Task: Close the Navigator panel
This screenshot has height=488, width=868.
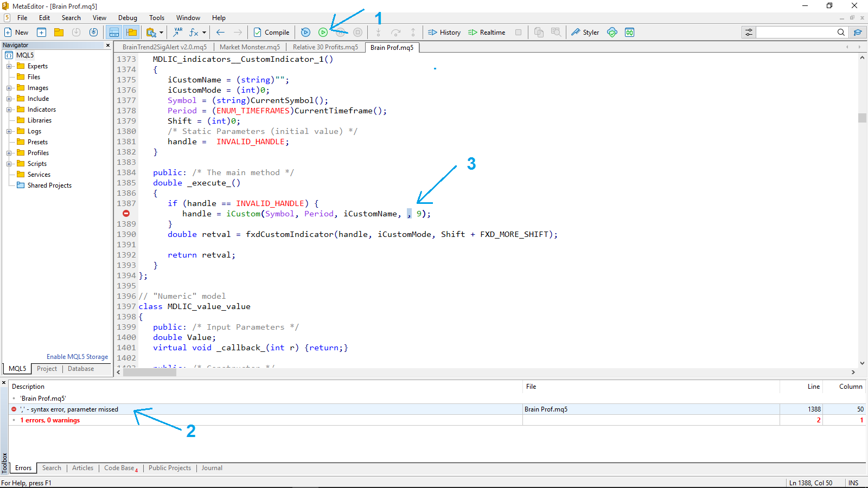Action: tap(108, 46)
